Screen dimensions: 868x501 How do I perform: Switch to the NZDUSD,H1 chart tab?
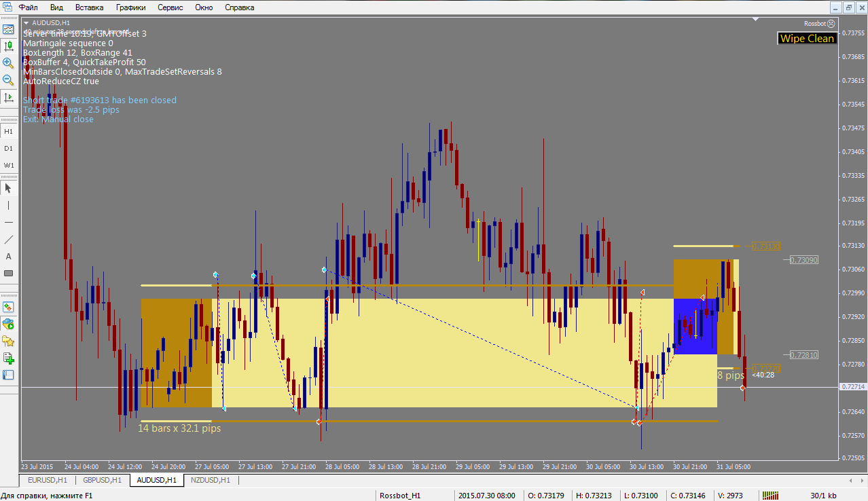click(211, 480)
